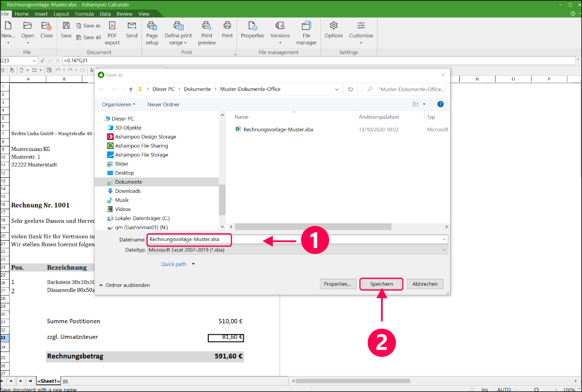Click the Quick path link
Image resolution: width=582 pixels, height=392 pixels.
pos(174,264)
